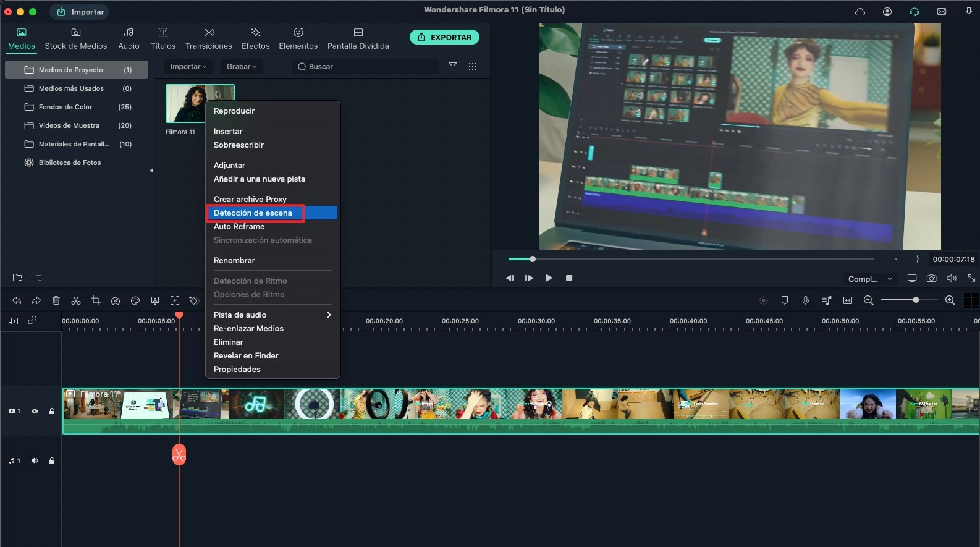Collapse the media sidebar arrow
The height and width of the screenshot is (547, 980).
coord(151,171)
